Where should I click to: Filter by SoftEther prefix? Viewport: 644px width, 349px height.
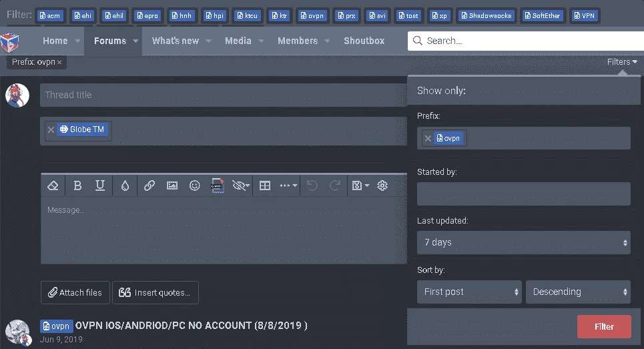(x=543, y=15)
